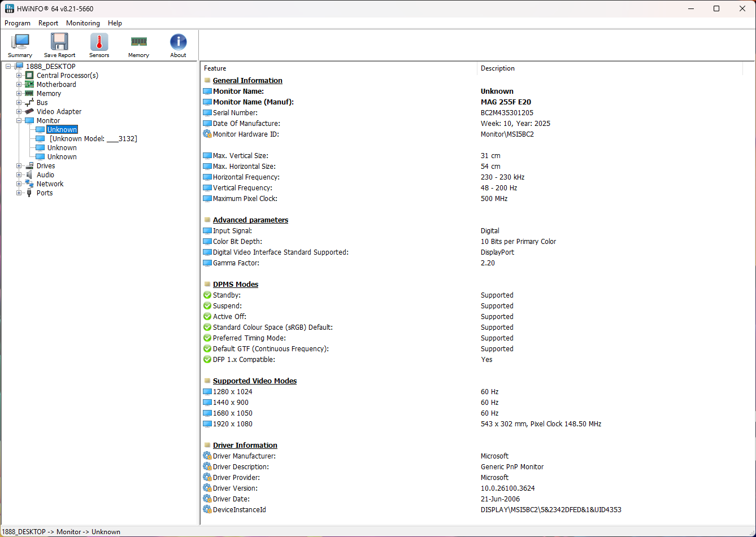Image resolution: width=756 pixels, height=537 pixels.
Task: Open the Help menu
Action: [115, 23]
